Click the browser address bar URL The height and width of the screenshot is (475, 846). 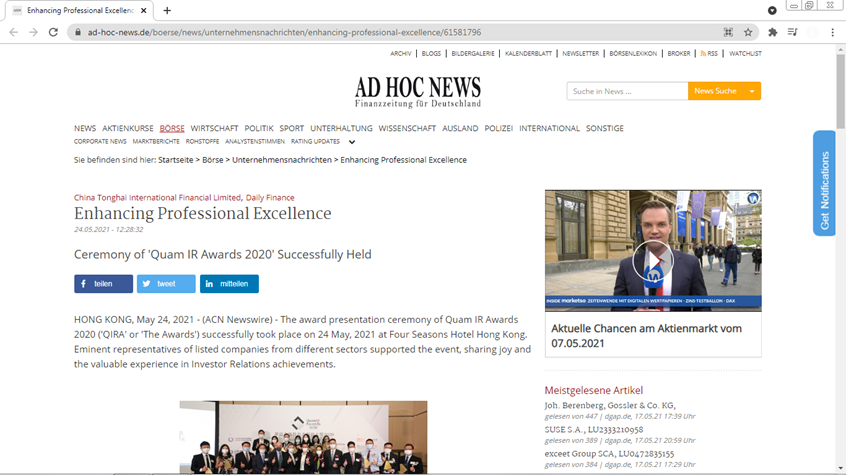[284, 32]
